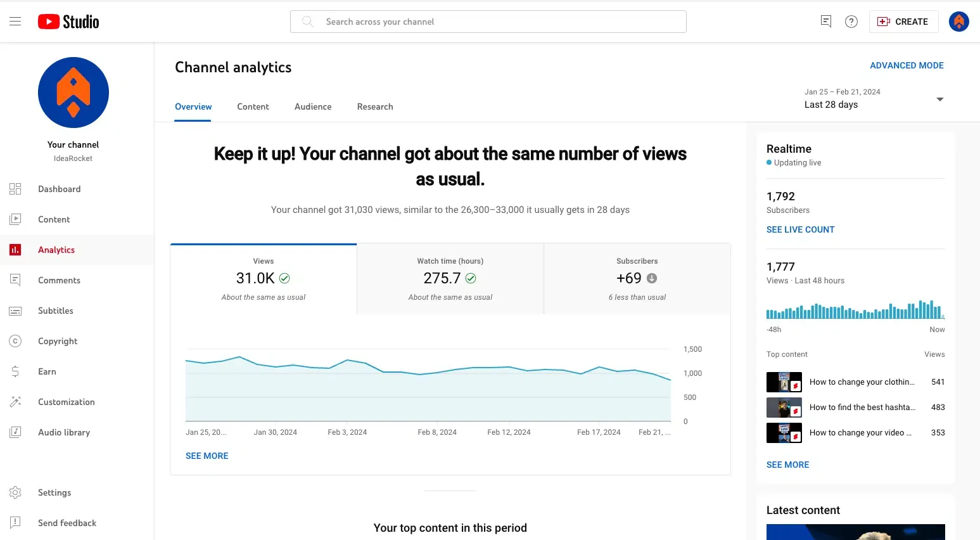Viewport: 980px width, 540px height.
Task: Open Copyright section in sidebar
Action: coord(58,341)
